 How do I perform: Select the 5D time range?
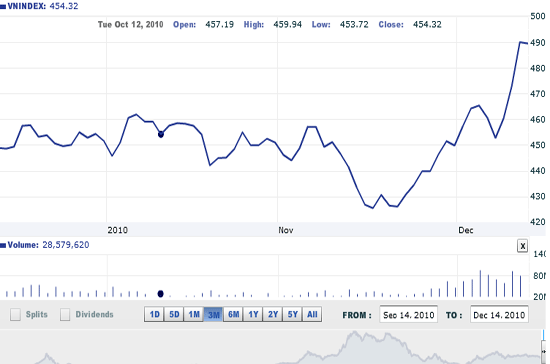pyautogui.click(x=174, y=314)
